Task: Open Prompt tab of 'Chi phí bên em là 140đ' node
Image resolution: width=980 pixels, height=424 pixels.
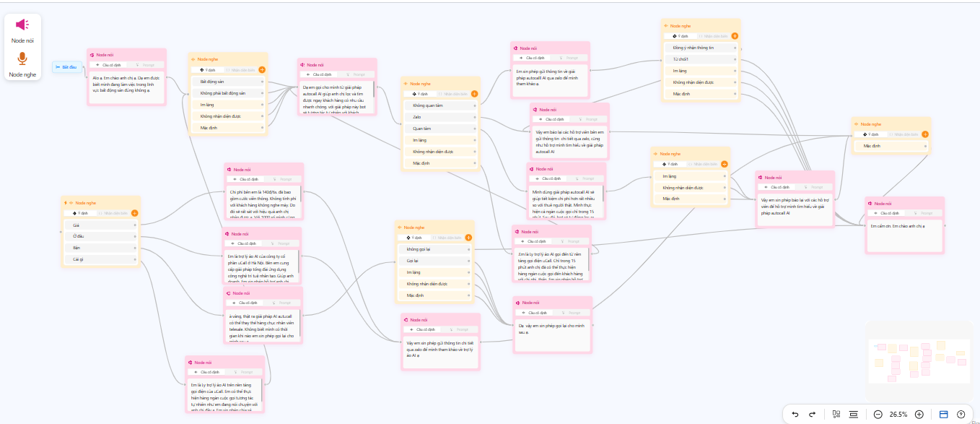Action: tap(281, 179)
